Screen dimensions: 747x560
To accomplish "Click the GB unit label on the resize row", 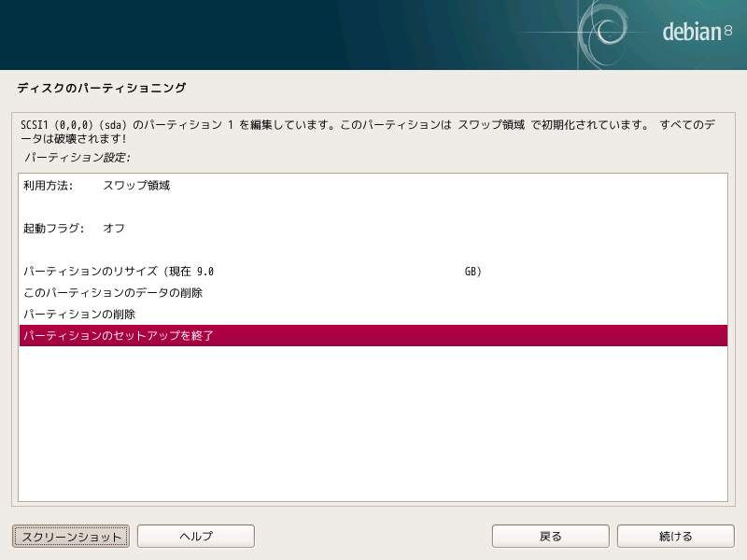I will point(471,271).
